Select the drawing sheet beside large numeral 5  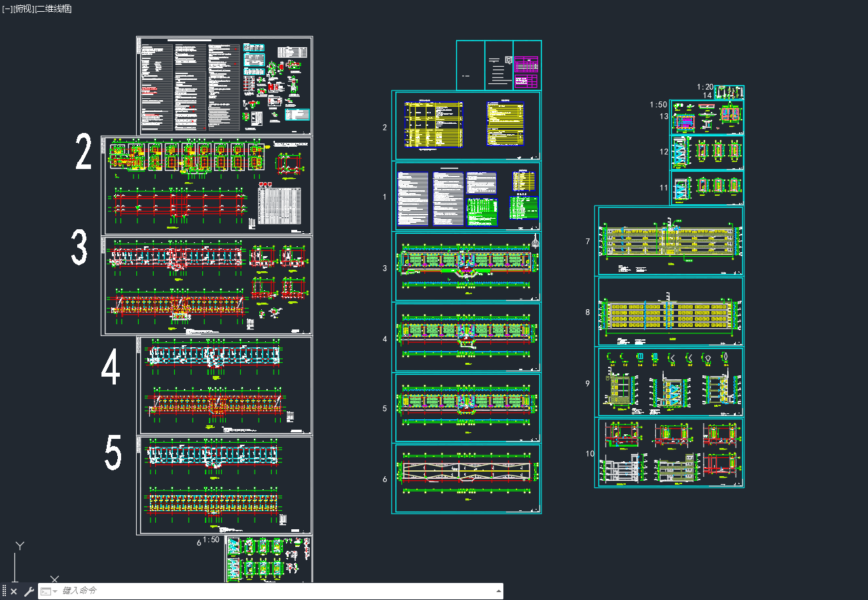[225, 485]
